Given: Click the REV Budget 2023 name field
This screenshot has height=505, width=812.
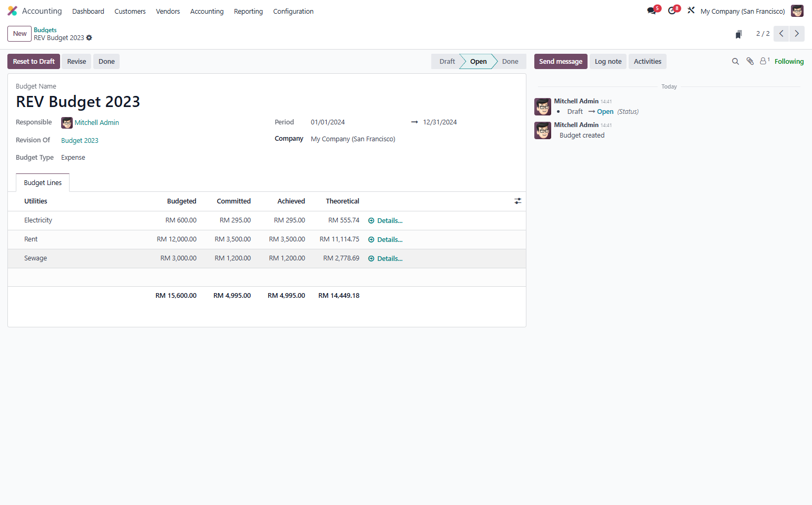Looking at the screenshot, I should click(x=78, y=102).
